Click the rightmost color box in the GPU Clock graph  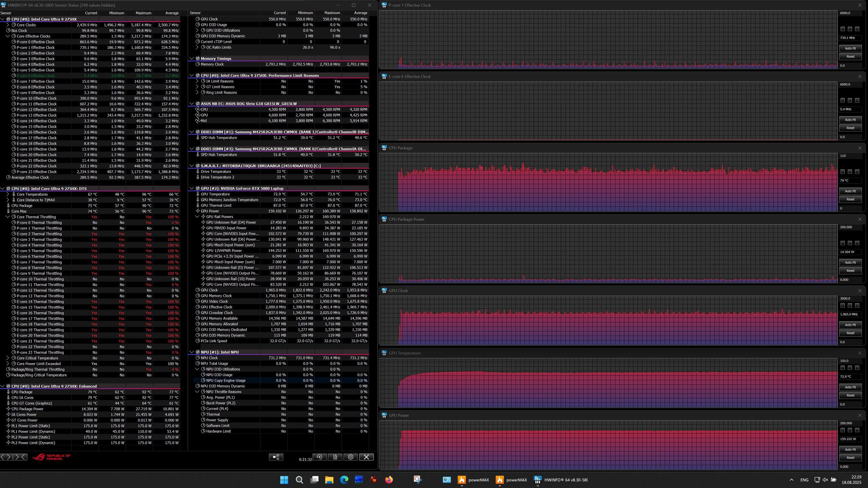pos(857,306)
